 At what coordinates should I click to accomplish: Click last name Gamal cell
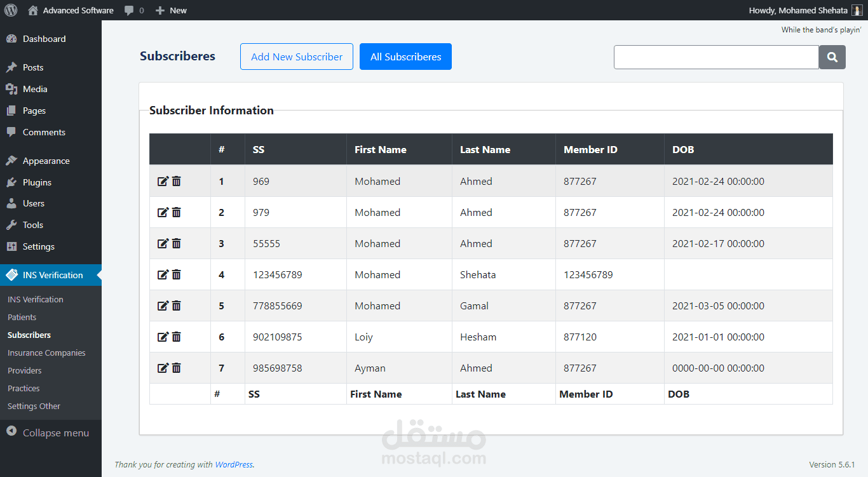pos(474,306)
